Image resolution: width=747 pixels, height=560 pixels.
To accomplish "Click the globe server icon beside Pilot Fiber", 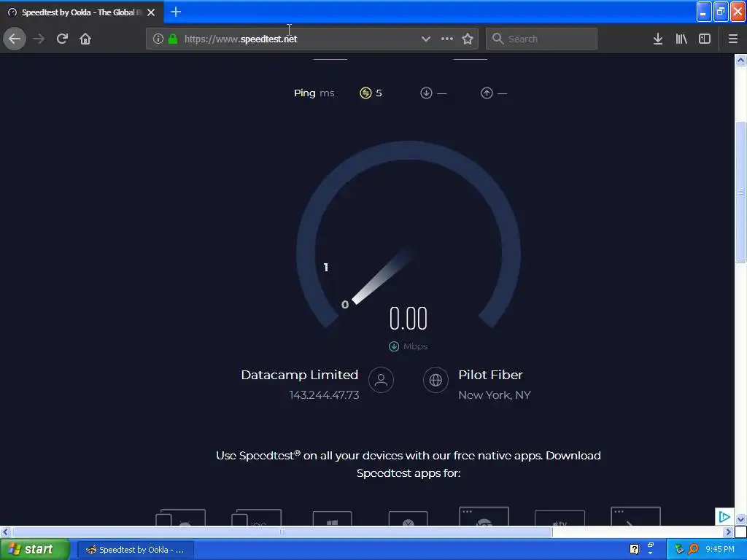I will pyautogui.click(x=436, y=380).
